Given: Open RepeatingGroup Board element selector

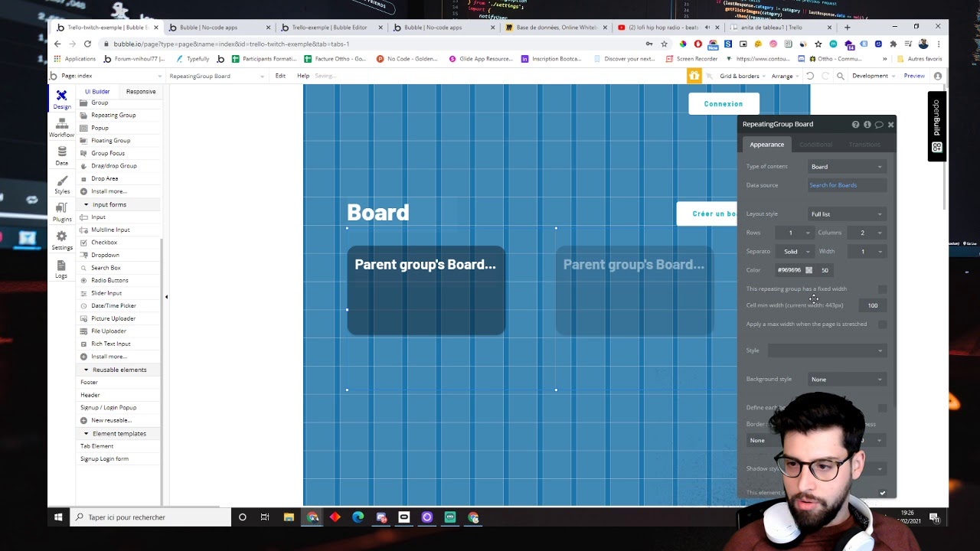Looking at the screenshot, I should [x=217, y=76].
